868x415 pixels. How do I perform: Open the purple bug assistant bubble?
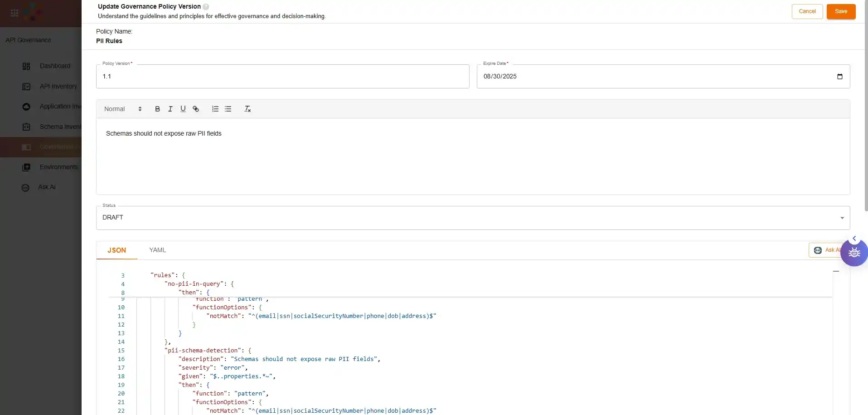pyautogui.click(x=854, y=253)
